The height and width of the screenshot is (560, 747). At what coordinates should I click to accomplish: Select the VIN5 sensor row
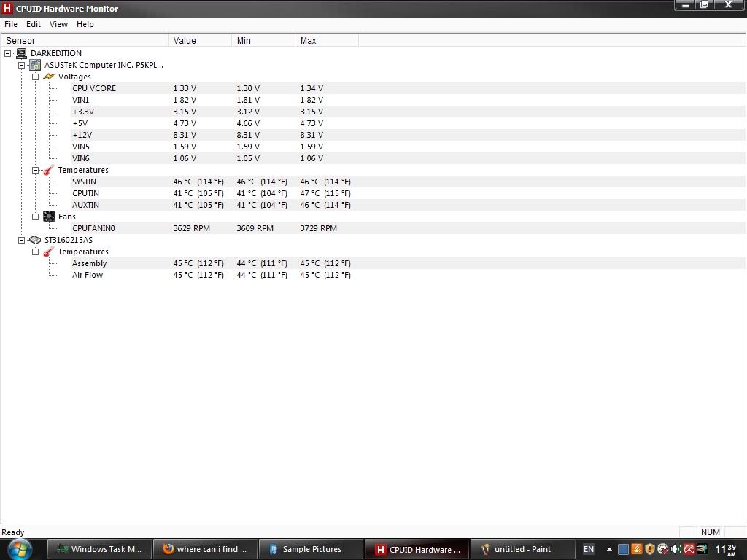pos(409,147)
